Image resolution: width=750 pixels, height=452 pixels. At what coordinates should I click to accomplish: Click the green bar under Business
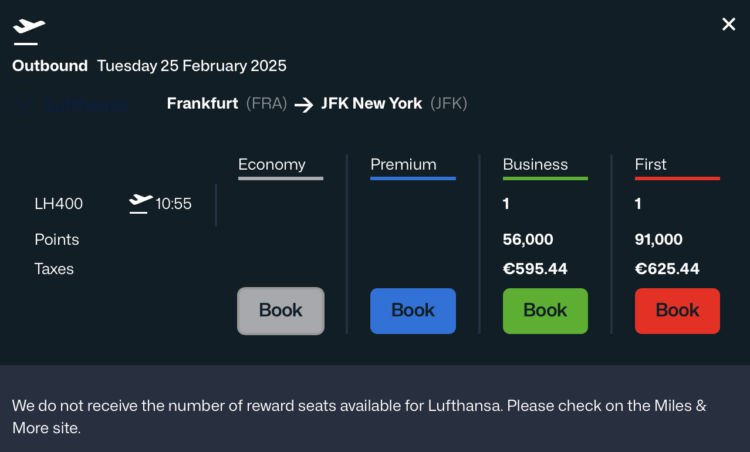(x=545, y=179)
